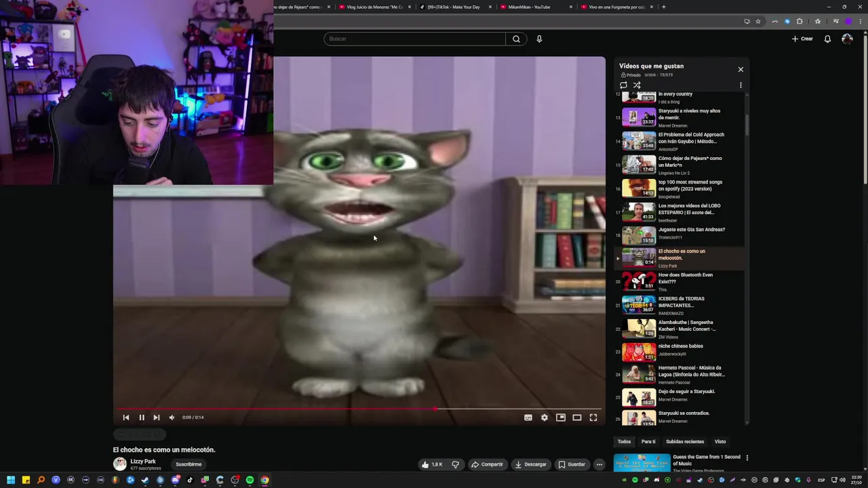Open the Chrome extensions puzzle icon
This screenshot has width=868, height=488.
tap(800, 21)
